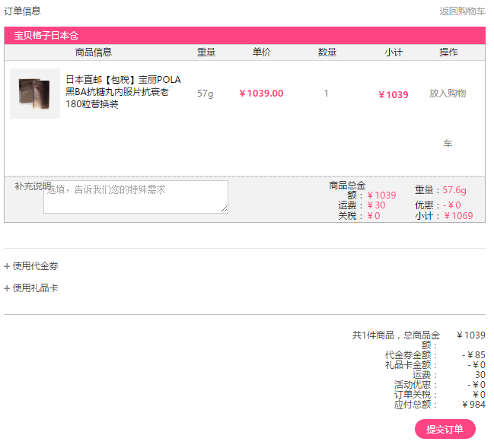Select the 数量 column header
The image size is (494, 448).
(327, 52)
